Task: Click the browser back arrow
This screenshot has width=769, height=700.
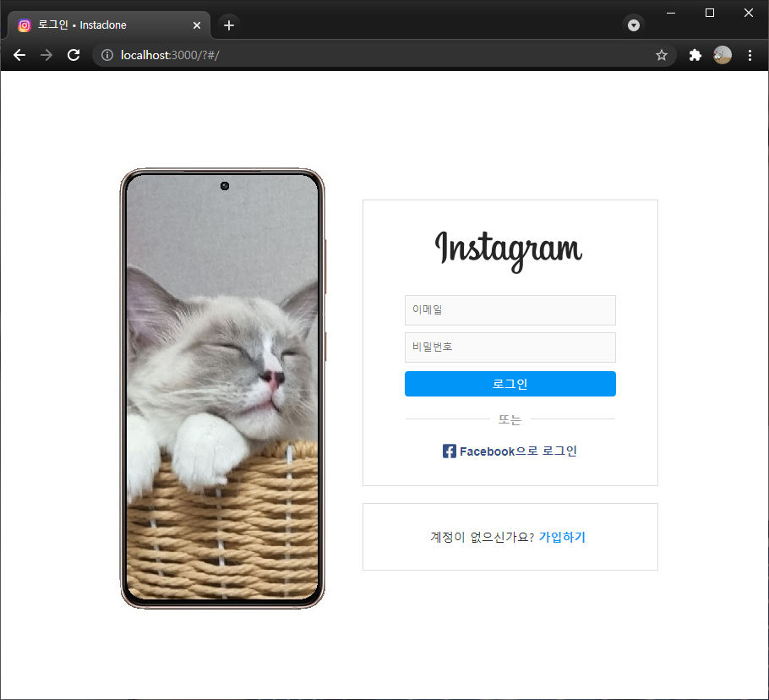Action: 19,55
